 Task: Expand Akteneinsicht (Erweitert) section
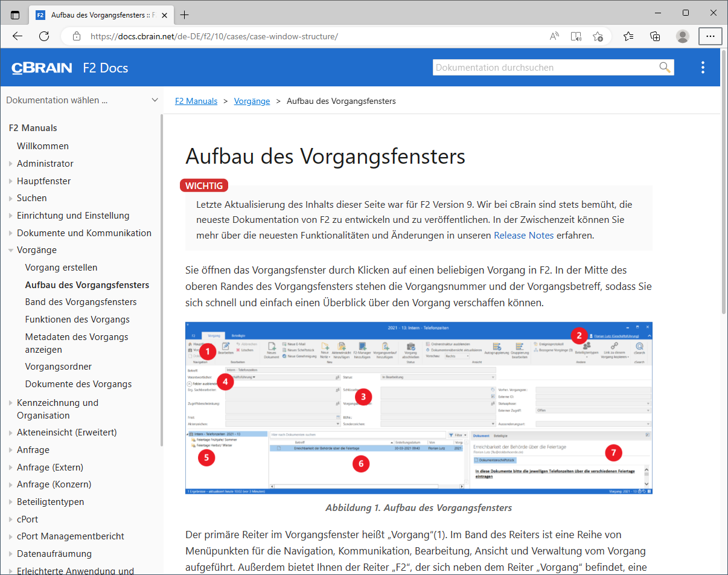11,432
